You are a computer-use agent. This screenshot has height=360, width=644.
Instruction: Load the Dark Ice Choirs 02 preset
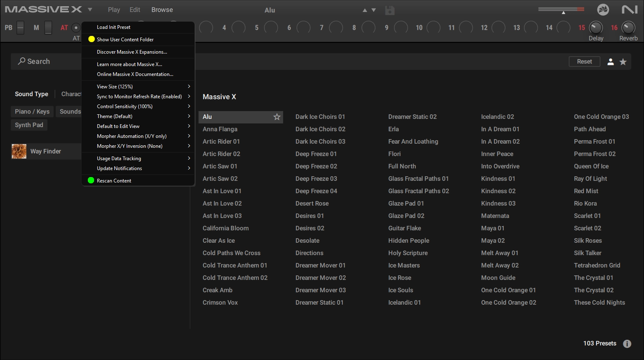pyautogui.click(x=320, y=129)
